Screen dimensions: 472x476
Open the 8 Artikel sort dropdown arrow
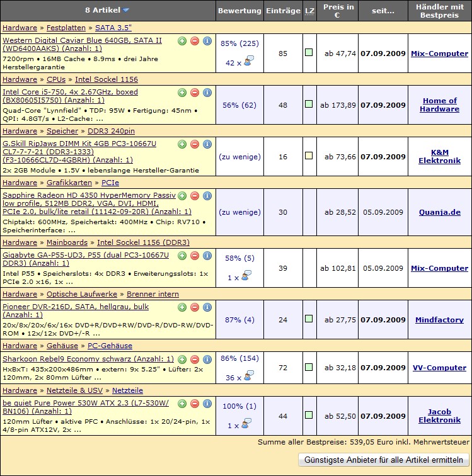[x=125, y=10]
